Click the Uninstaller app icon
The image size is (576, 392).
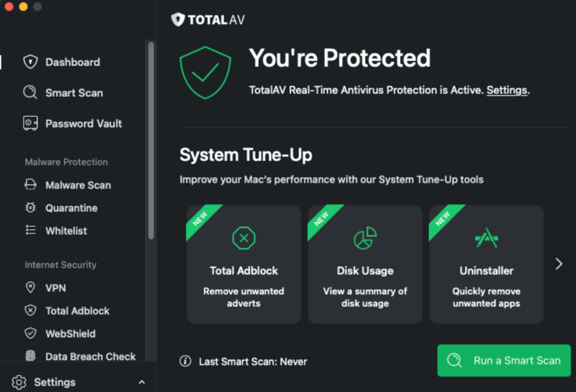click(x=486, y=237)
